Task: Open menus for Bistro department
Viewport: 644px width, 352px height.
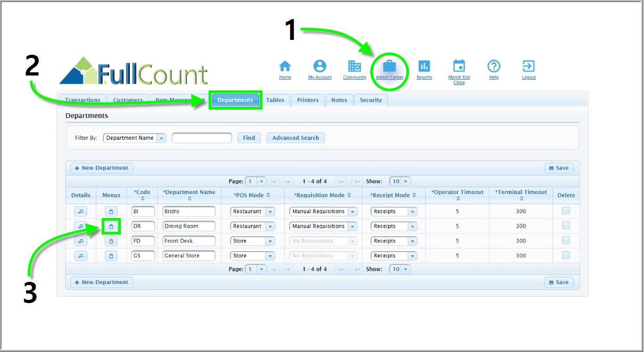Action: click(x=111, y=212)
